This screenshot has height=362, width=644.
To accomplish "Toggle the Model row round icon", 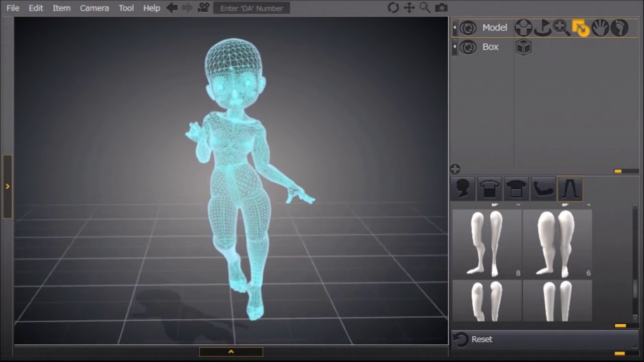I will (468, 28).
